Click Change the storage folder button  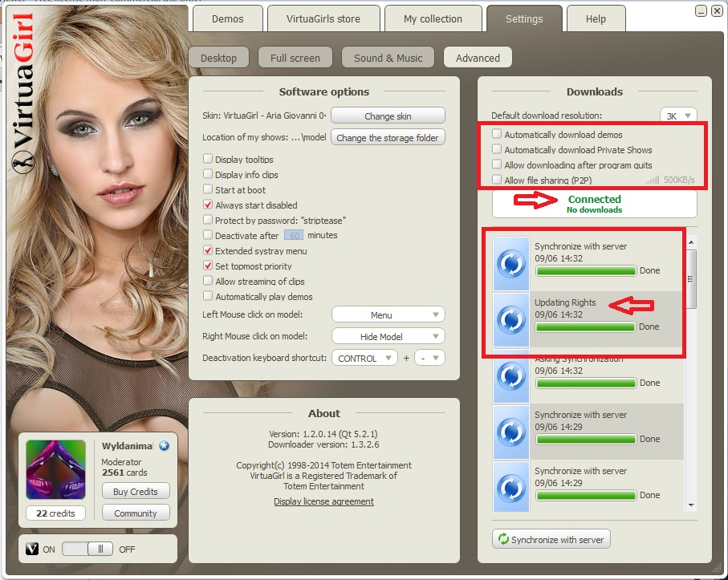(388, 137)
